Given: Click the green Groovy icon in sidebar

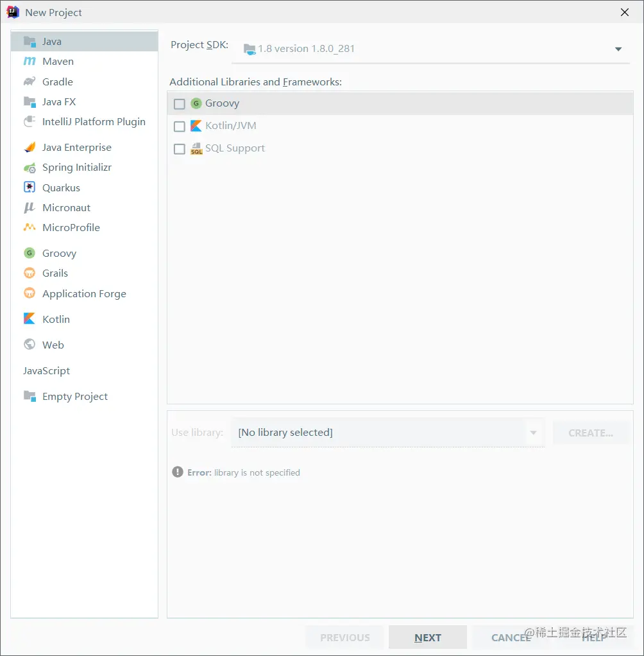Looking at the screenshot, I should (30, 253).
